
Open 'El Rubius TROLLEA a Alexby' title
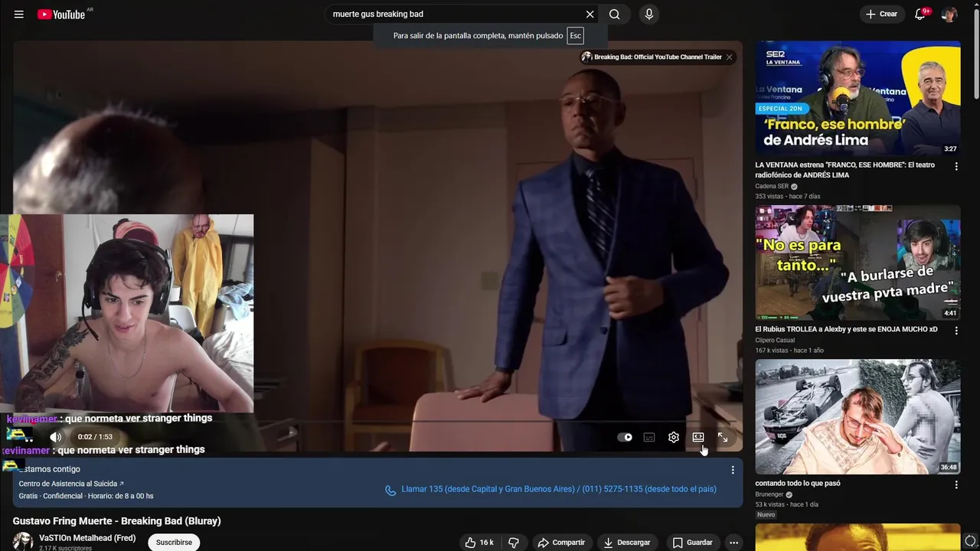(x=846, y=329)
